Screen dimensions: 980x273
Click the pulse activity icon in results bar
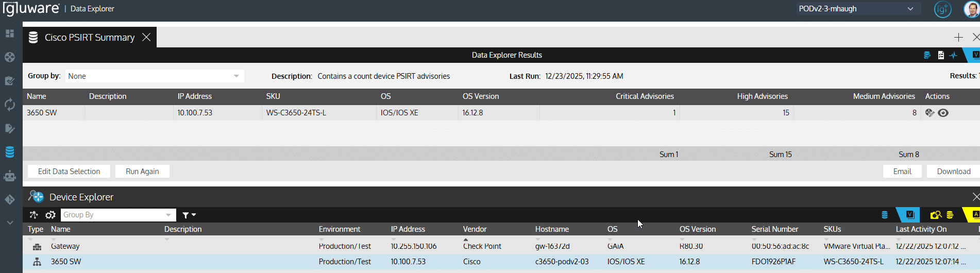(x=953, y=55)
